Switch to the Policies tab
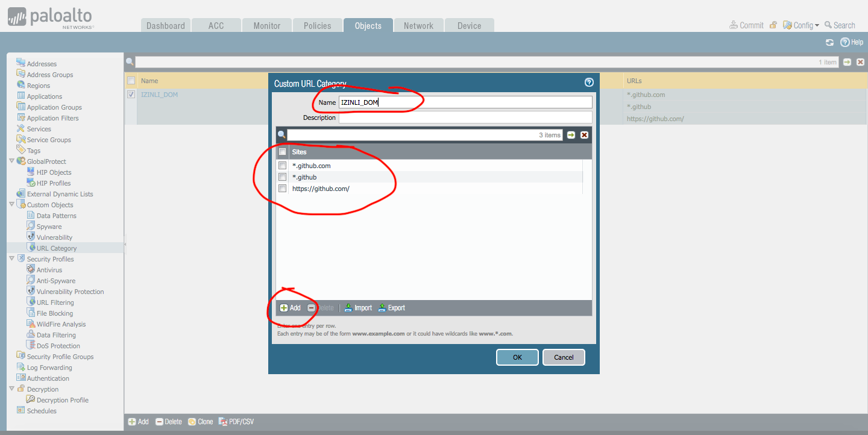This screenshot has width=868, height=435. click(317, 26)
